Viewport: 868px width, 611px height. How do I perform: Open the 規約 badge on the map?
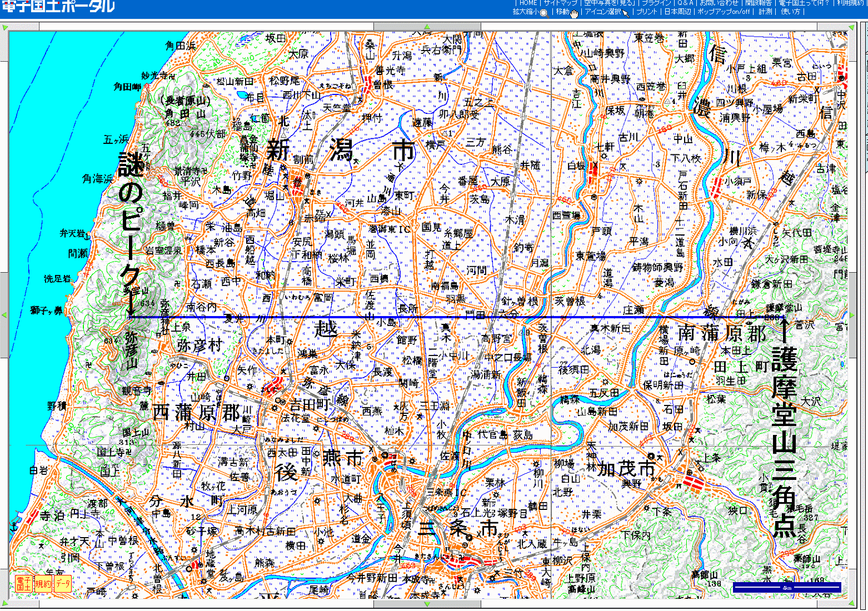(x=43, y=584)
